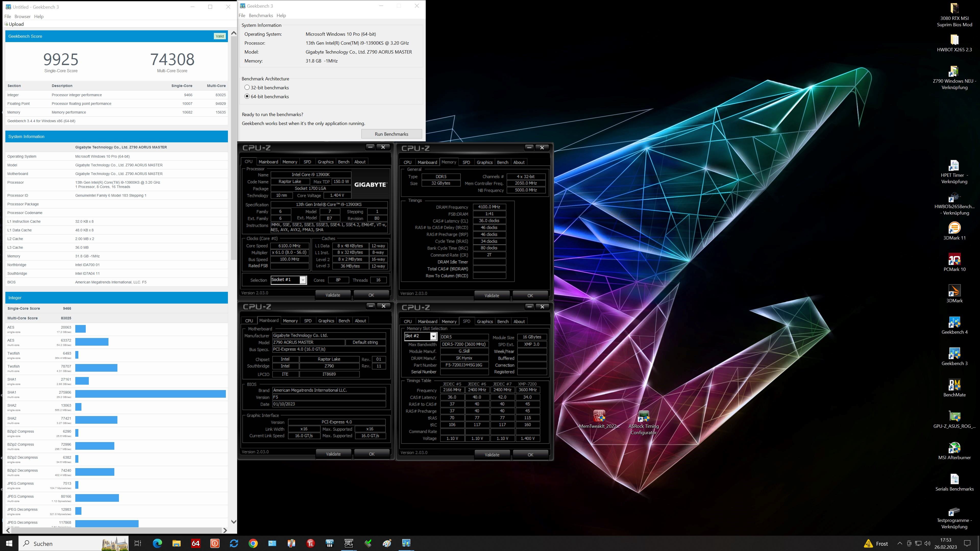Click the DRAM Frequency value 4100.0 MHz
The image size is (980, 551).
[489, 207]
